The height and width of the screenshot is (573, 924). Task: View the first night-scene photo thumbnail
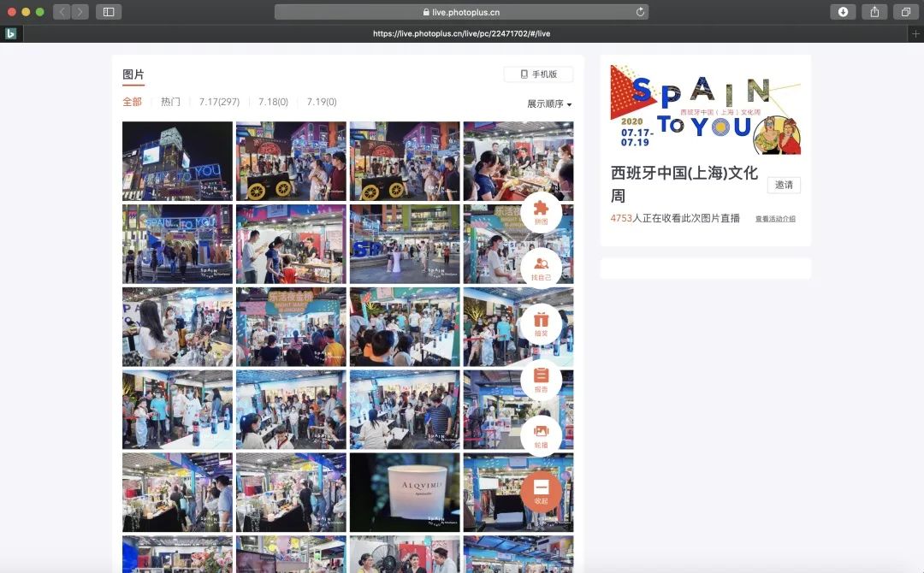[176, 160]
